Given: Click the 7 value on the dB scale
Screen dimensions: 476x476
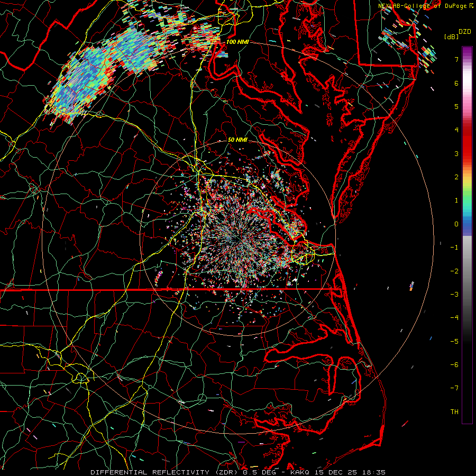Looking at the screenshot, I should tap(456, 59).
